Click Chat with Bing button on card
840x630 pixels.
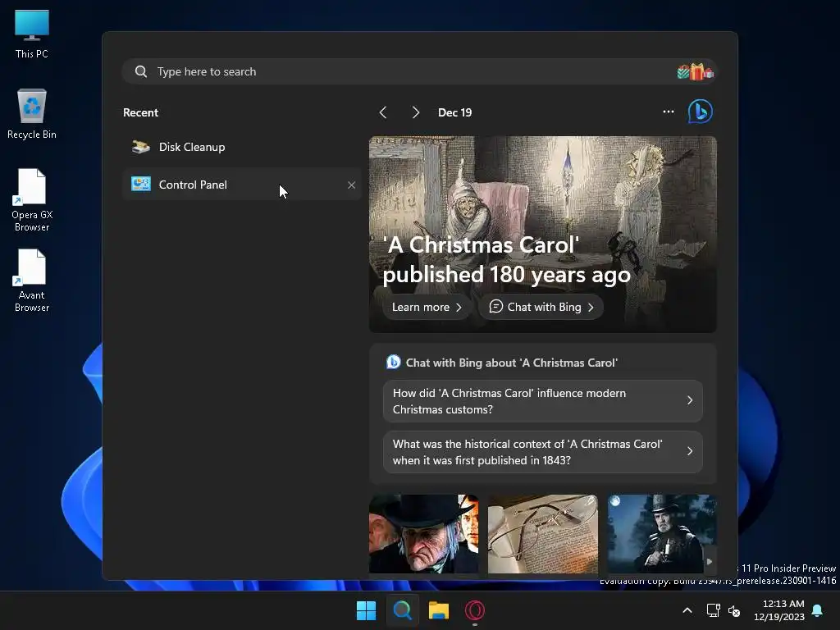pos(541,308)
